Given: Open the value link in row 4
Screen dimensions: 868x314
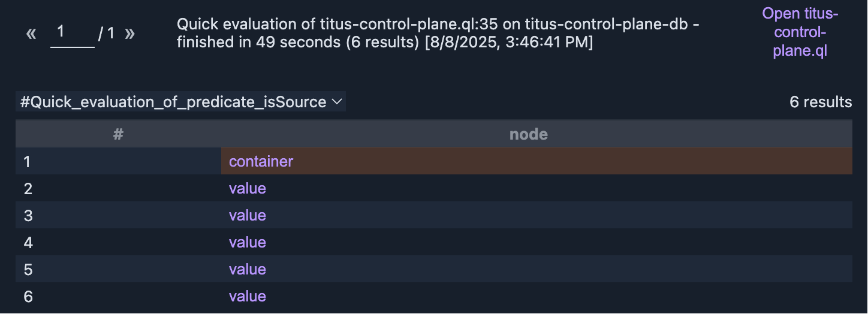Looking at the screenshot, I should [247, 242].
